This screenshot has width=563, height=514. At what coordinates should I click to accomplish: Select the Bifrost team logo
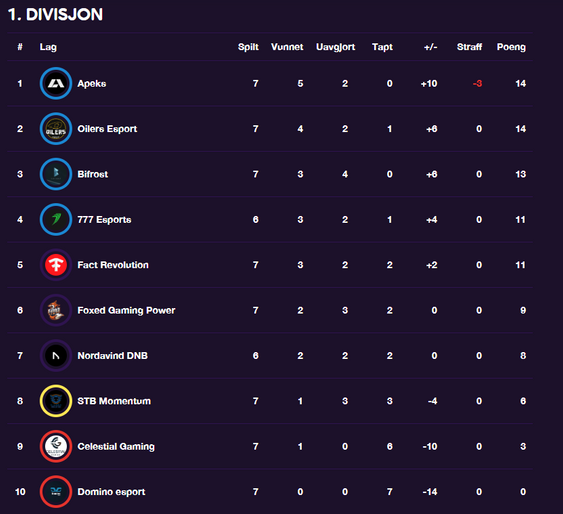[x=56, y=174]
